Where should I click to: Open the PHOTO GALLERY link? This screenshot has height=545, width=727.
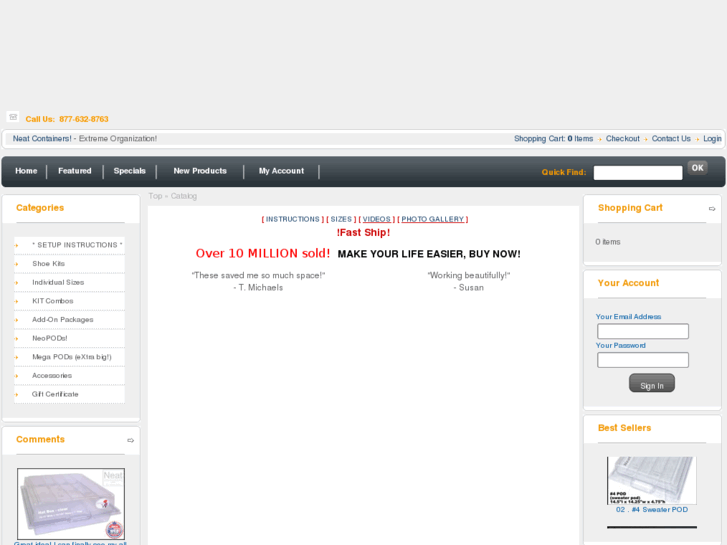coord(433,219)
